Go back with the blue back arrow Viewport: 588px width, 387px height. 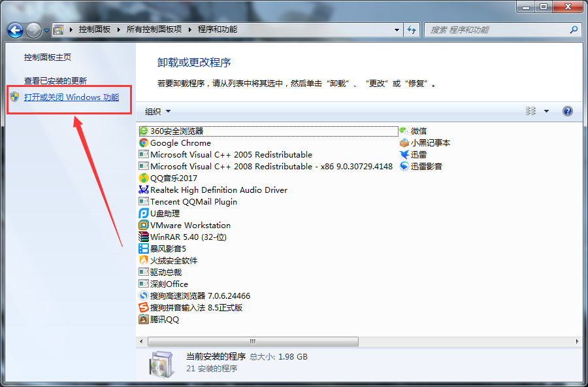(x=16, y=31)
